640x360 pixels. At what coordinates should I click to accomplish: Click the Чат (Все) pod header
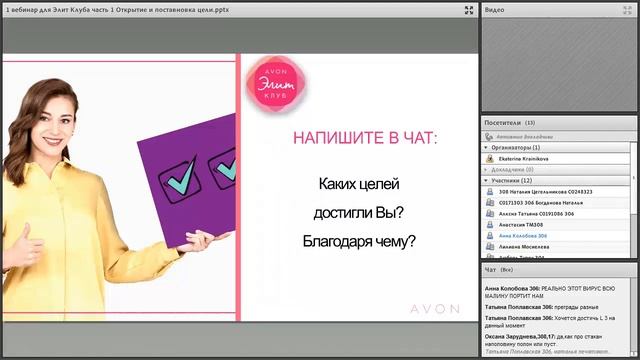[559, 270]
